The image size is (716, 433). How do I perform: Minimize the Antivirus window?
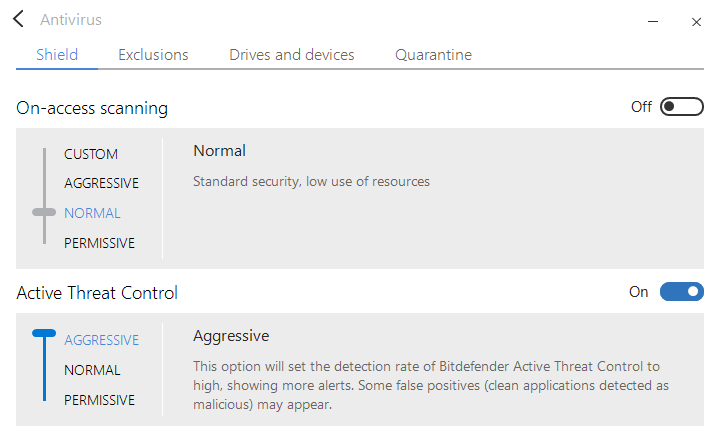pos(652,21)
